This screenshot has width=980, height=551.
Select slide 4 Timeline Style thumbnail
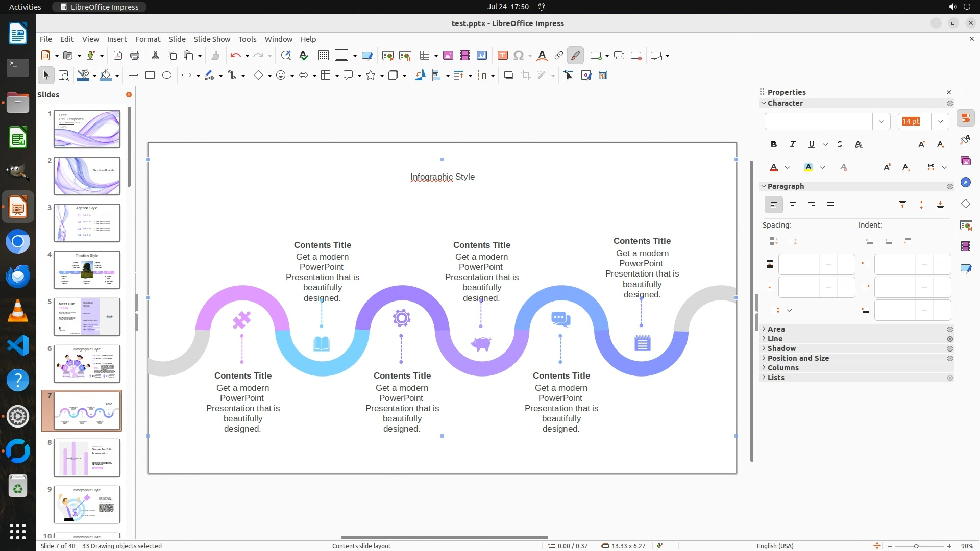87,270
